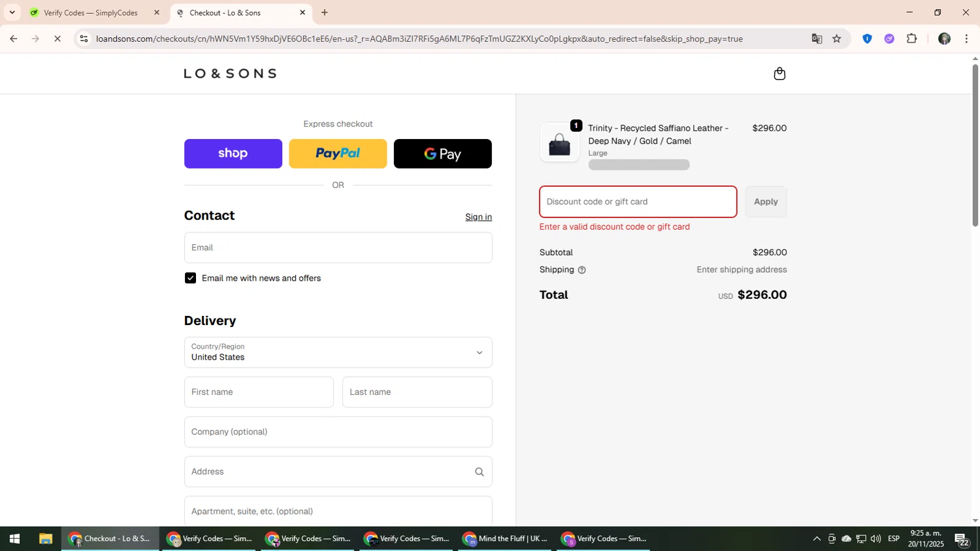Viewport: 980px width, 551px height.
Task: Pay with PayPal button
Action: tap(338, 153)
